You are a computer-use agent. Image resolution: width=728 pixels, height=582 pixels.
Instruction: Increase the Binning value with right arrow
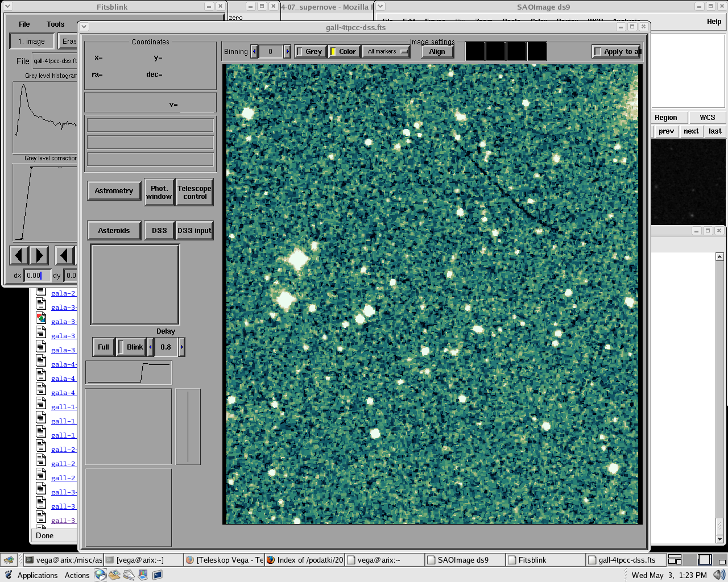(287, 51)
